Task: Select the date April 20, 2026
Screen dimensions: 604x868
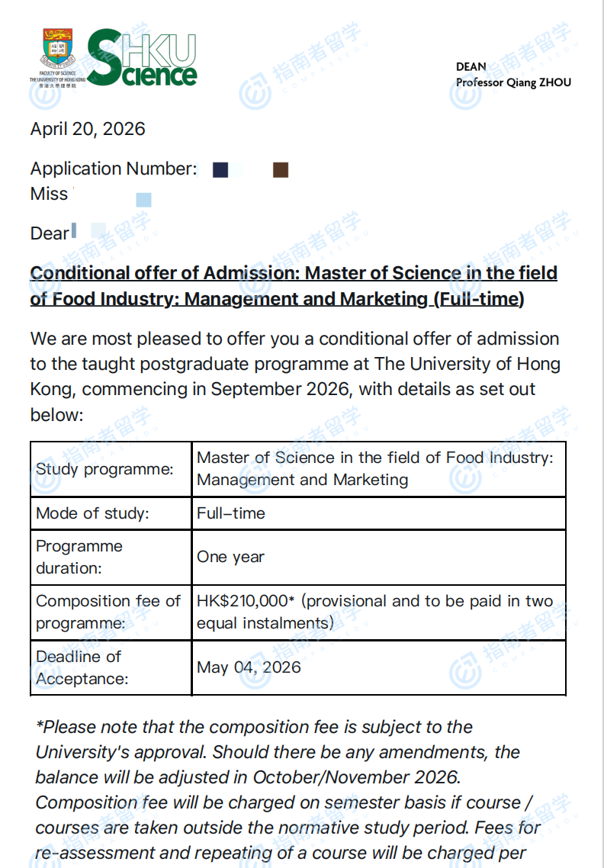Action: [x=88, y=129]
